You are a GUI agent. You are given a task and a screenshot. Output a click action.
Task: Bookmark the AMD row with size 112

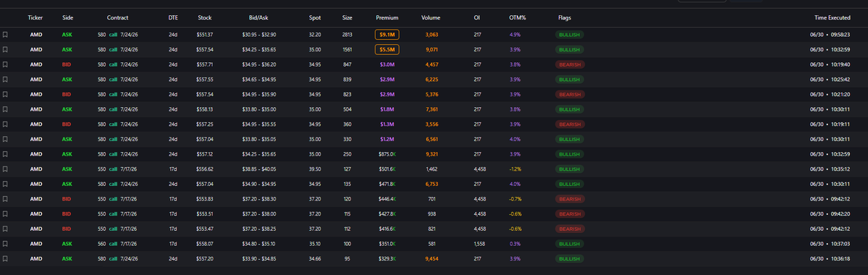pyautogui.click(x=4, y=229)
